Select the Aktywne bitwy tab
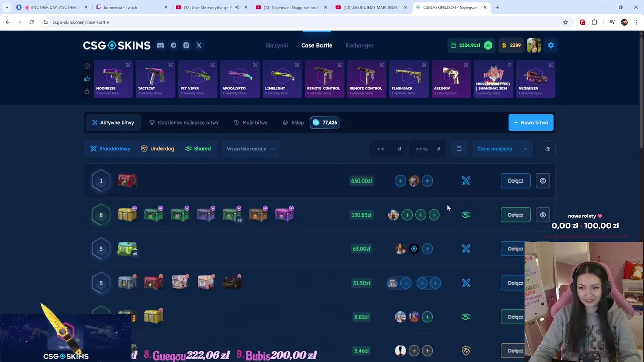This screenshot has width=644, height=362. click(x=113, y=123)
